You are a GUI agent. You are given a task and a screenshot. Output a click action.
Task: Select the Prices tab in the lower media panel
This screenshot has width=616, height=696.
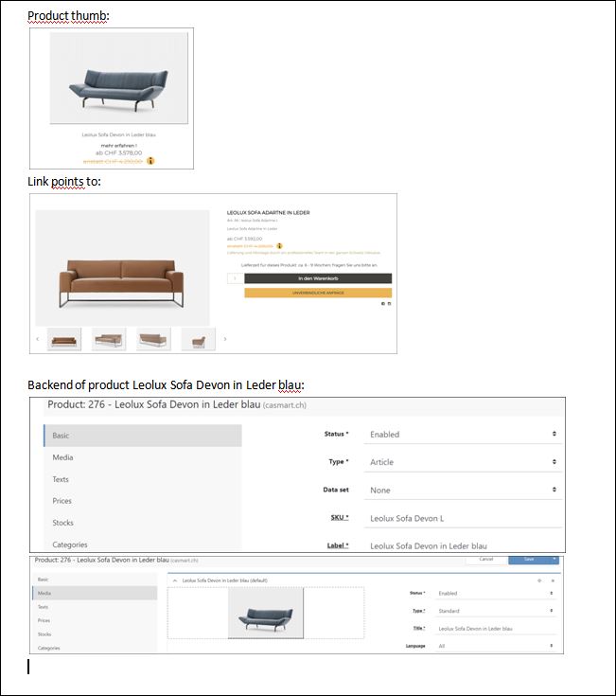point(95,620)
